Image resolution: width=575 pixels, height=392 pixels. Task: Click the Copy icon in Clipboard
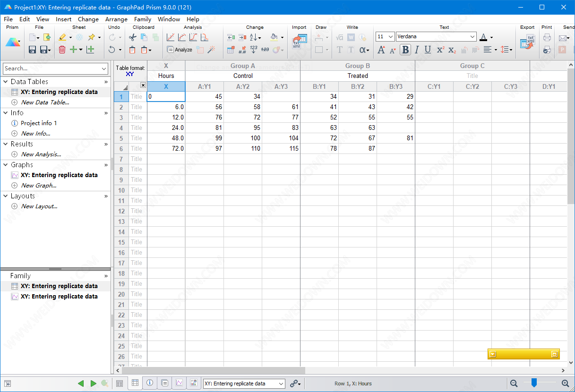144,37
